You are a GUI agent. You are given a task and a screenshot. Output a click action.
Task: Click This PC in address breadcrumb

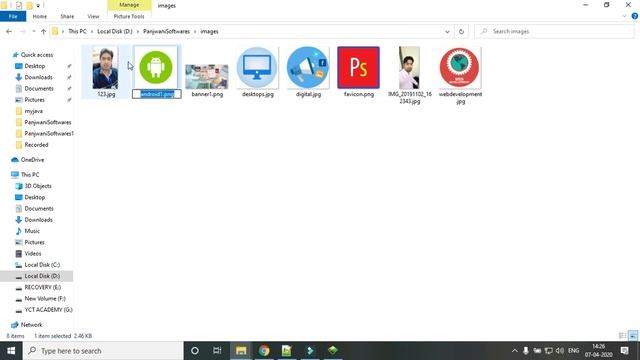[77, 31]
